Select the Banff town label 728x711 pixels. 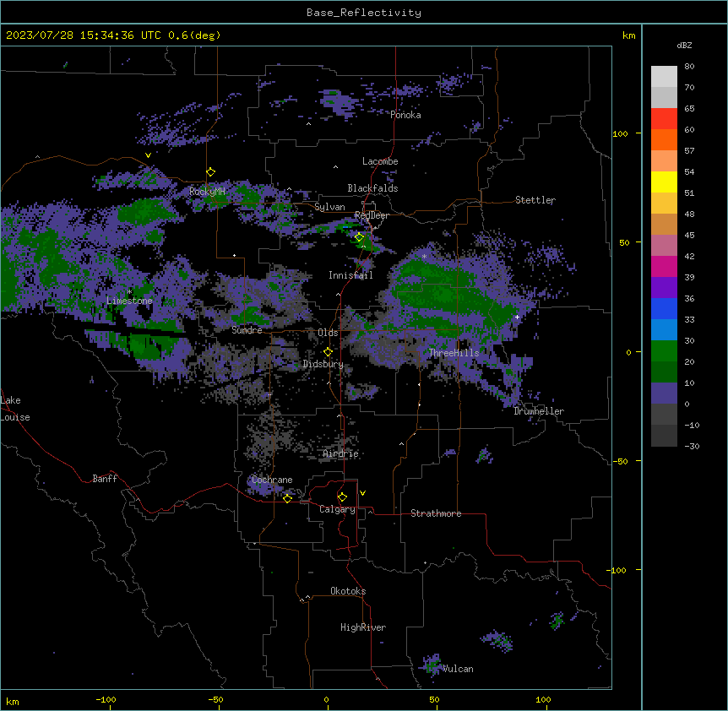click(105, 479)
